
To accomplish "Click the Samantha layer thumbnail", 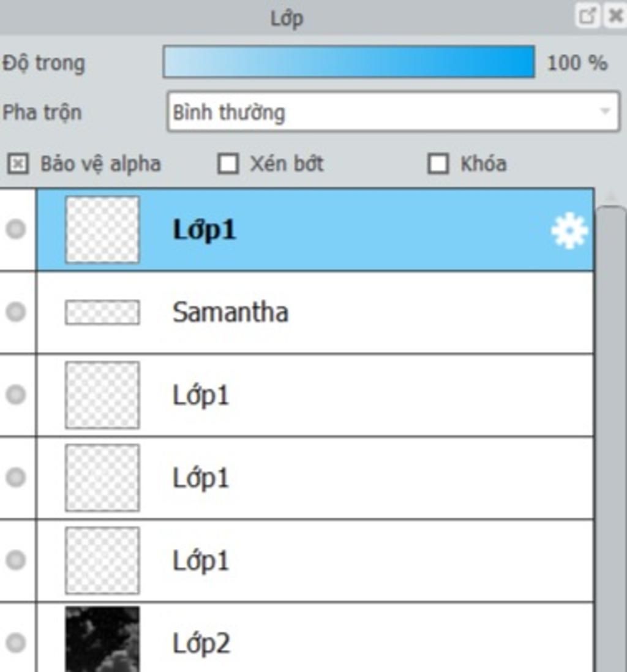I will point(102,312).
